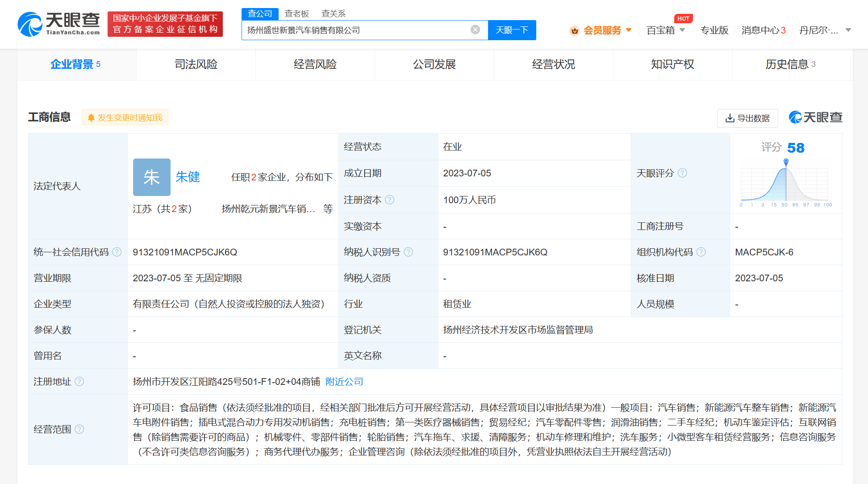Viewport: 868px width, 484px height.
Task: Open the 司法风险 tab
Action: (x=196, y=64)
